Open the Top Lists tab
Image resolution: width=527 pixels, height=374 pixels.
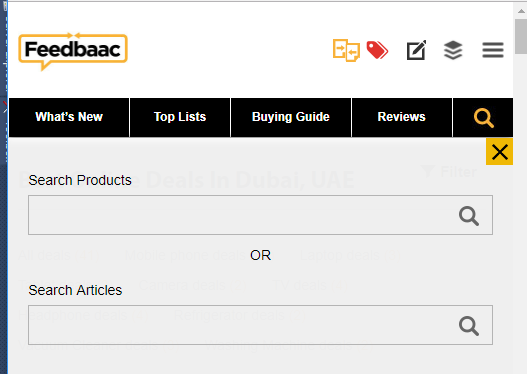(x=180, y=118)
